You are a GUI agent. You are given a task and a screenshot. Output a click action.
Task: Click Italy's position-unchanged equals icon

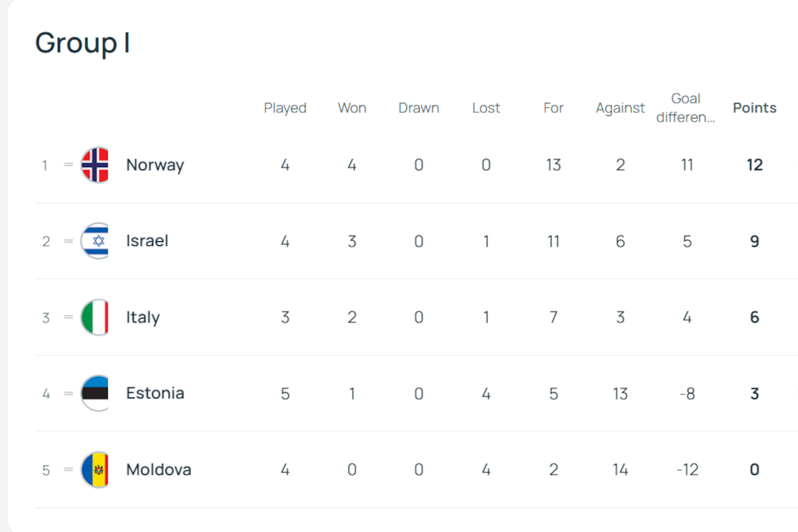[68, 317]
